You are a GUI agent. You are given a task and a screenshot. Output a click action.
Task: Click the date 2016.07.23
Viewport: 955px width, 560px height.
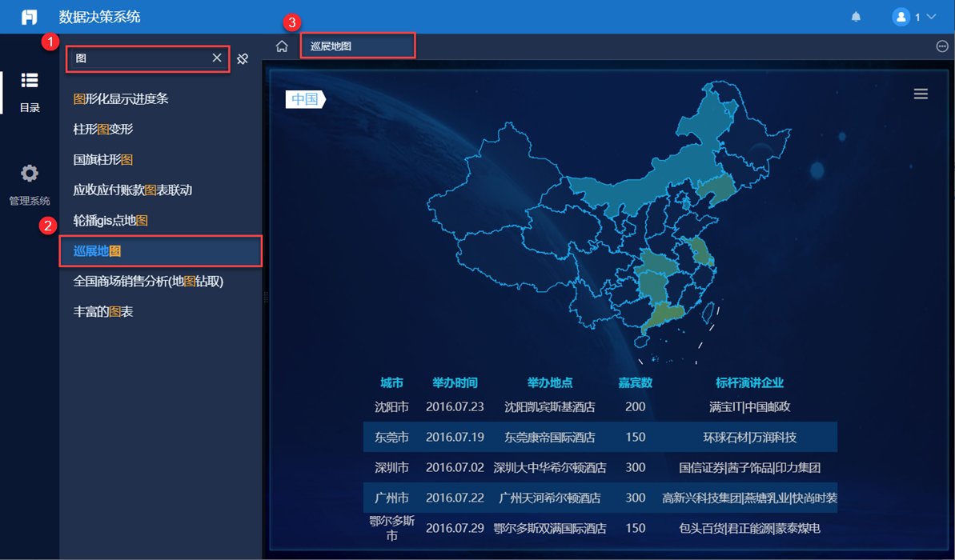tap(455, 406)
